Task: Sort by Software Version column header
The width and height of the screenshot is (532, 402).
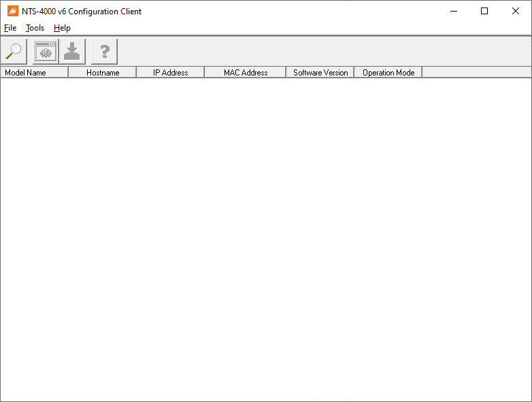Action: [320, 73]
